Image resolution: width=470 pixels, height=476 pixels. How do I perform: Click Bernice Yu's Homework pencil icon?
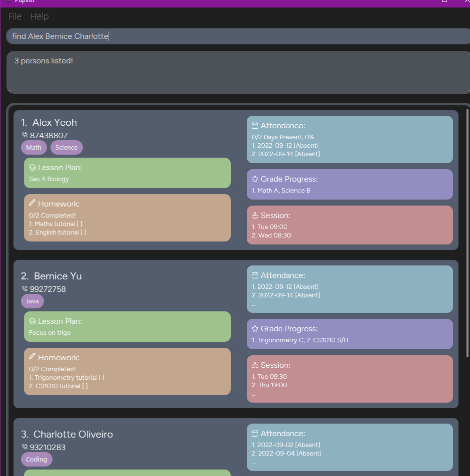click(32, 356)
